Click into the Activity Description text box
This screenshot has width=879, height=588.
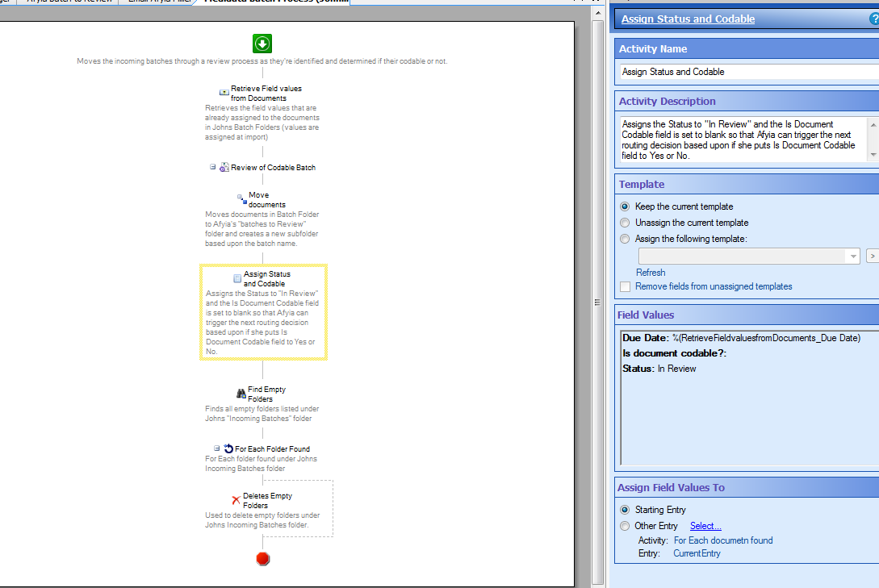click(x=743, y=140)
